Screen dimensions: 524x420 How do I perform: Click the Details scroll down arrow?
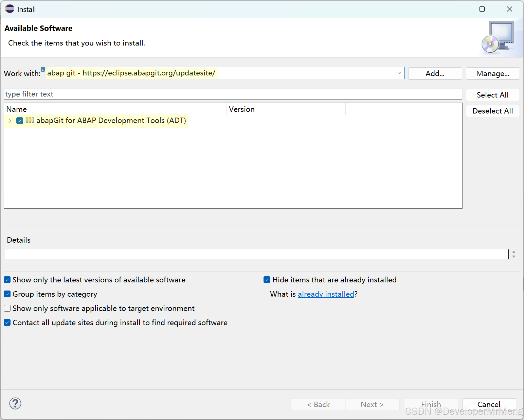(514, 257)
